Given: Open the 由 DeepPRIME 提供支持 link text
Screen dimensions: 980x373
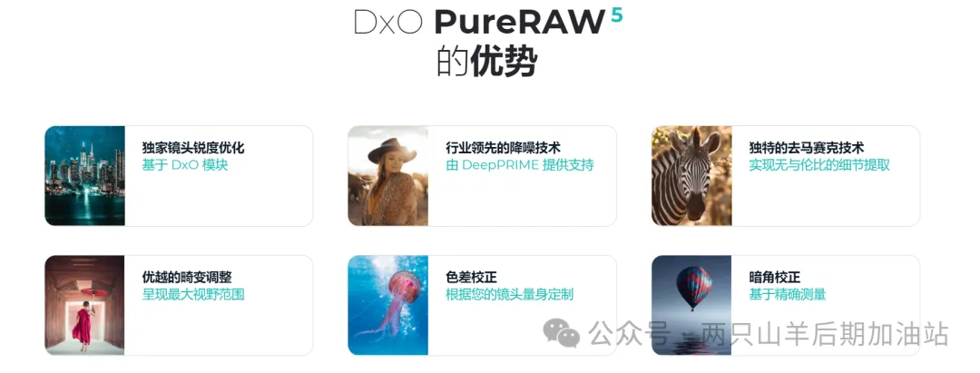Looking at the screenshot, I should pos(519,165).
